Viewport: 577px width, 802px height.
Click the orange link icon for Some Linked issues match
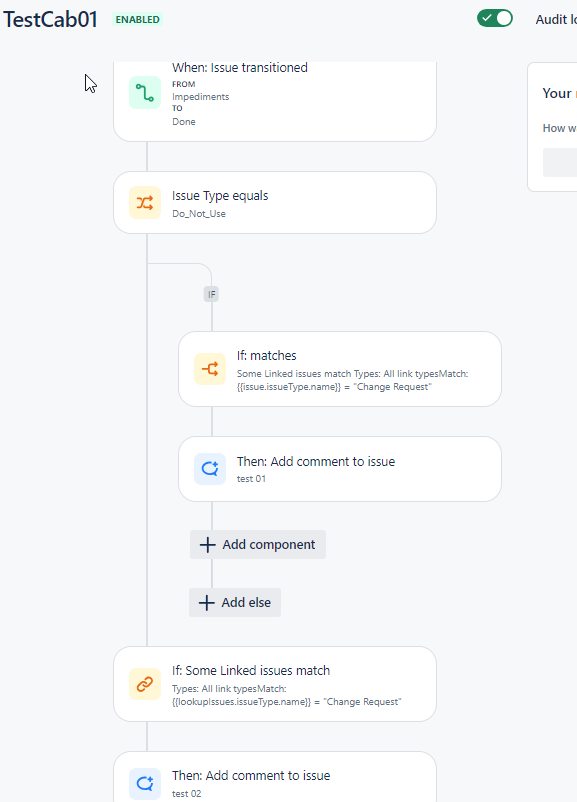click(145, 684)
